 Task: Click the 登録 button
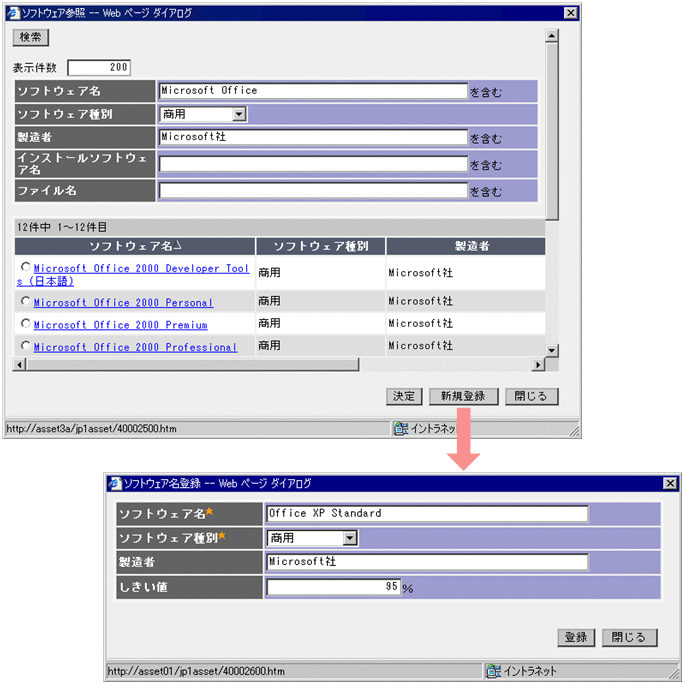[x=576, y=637]
